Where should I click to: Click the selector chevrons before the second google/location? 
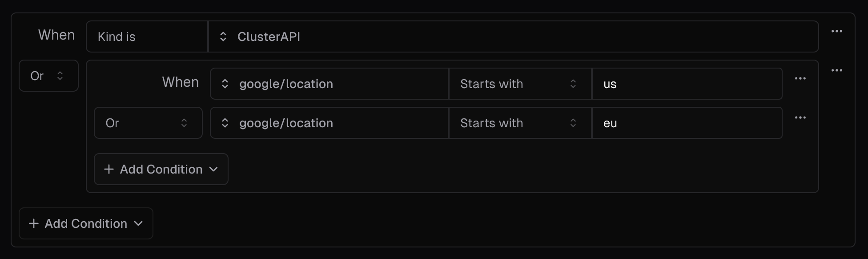point(225,123)
